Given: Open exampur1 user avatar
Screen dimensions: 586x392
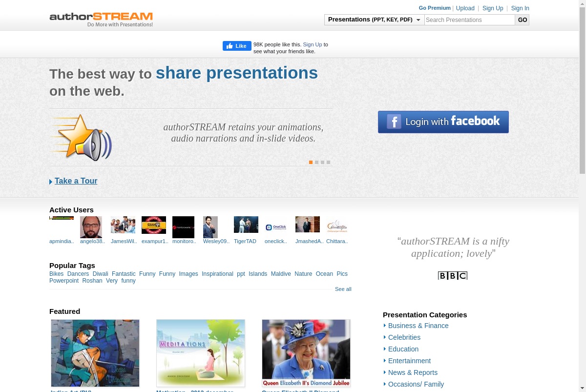Looking at the screenshot, I should (x=154, y=225).
